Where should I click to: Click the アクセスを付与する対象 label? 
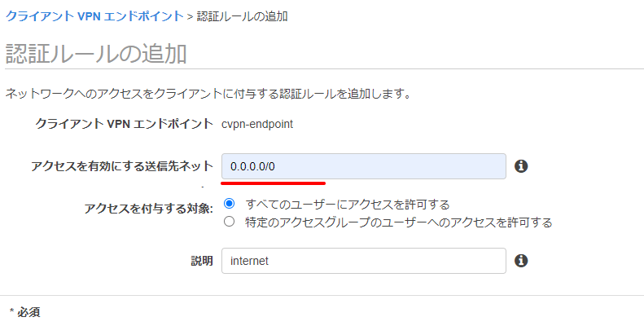149,209
